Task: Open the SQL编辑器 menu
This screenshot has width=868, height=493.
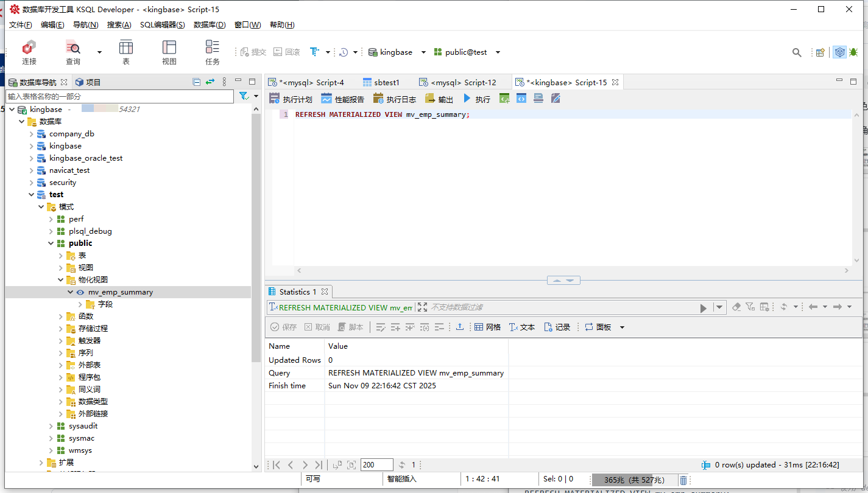Action: (162, 25)
